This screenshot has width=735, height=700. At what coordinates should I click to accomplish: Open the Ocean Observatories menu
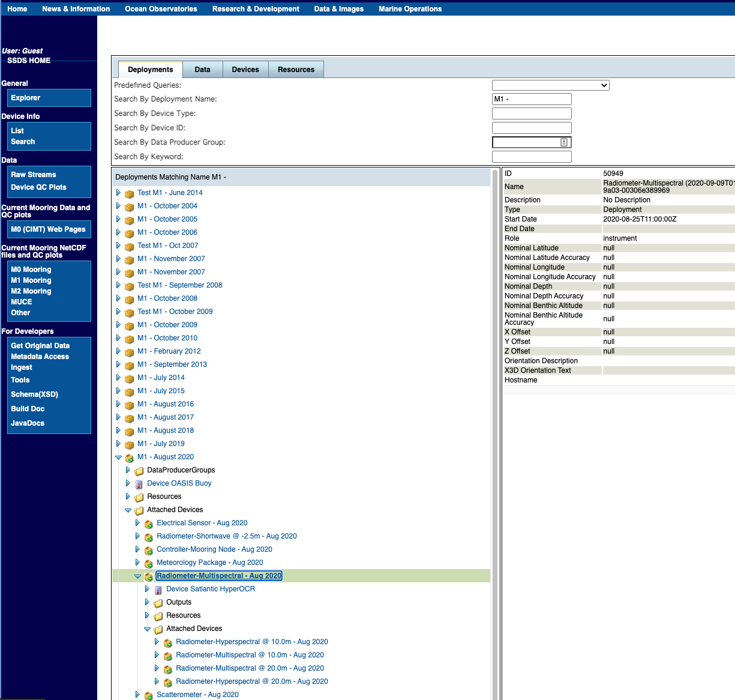(x=161, y=9)
